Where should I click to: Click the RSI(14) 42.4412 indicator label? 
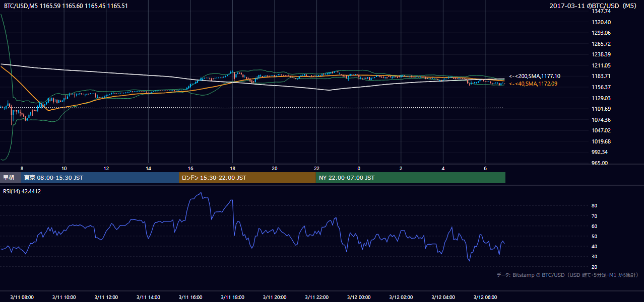tap(21, 191)
